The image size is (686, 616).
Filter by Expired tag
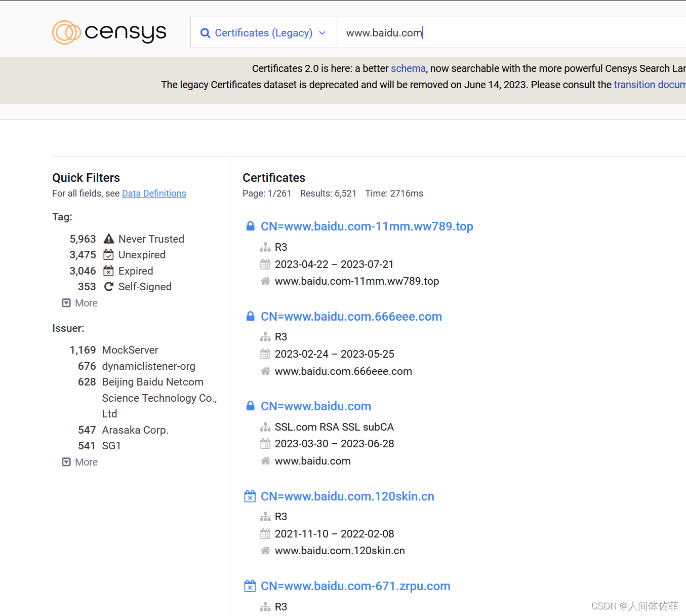coord(136,271)
